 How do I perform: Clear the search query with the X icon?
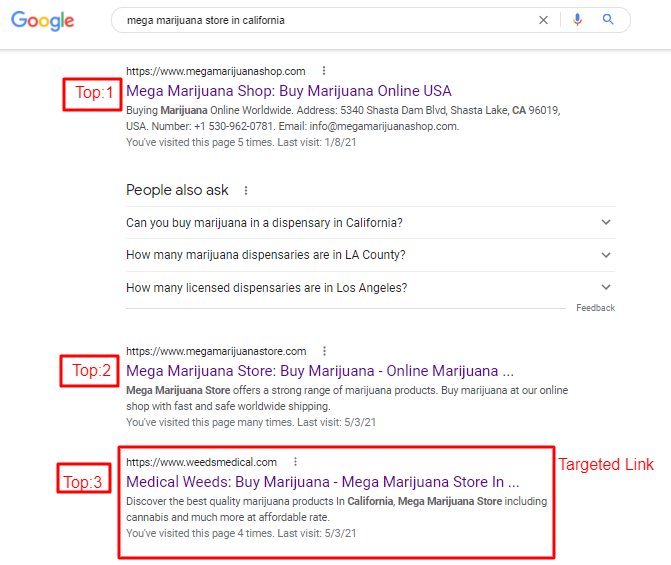(543, 20)
